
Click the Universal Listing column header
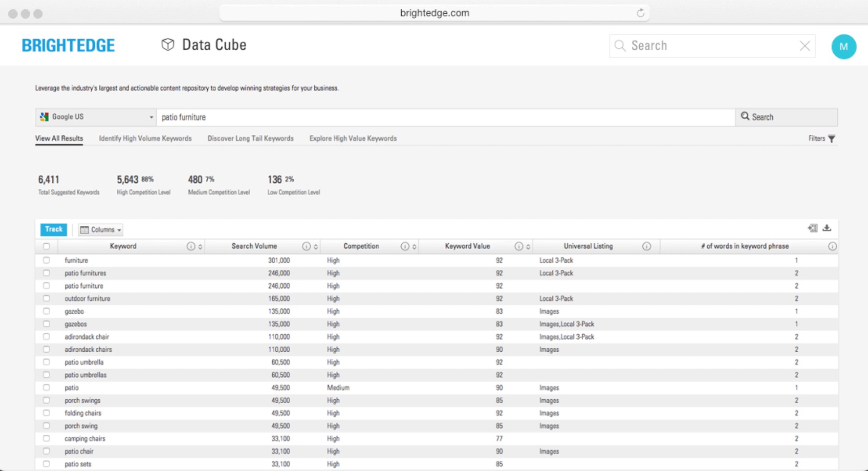point(588,246)
